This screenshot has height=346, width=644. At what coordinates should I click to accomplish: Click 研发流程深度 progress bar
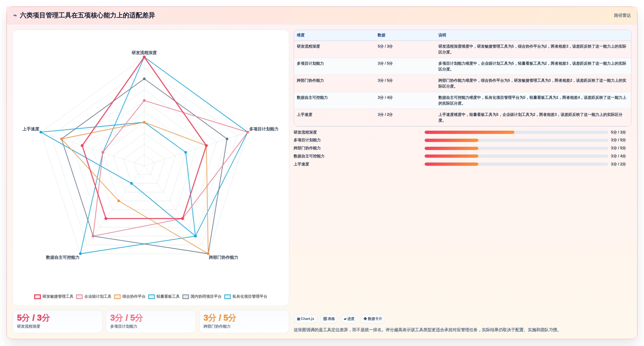tap(516, 132)
